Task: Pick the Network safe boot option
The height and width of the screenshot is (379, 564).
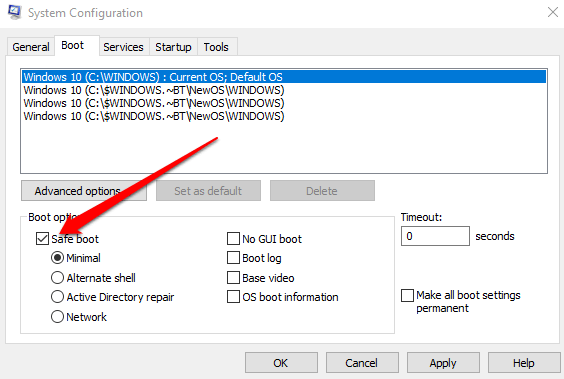Action: [x=57, y=317]
